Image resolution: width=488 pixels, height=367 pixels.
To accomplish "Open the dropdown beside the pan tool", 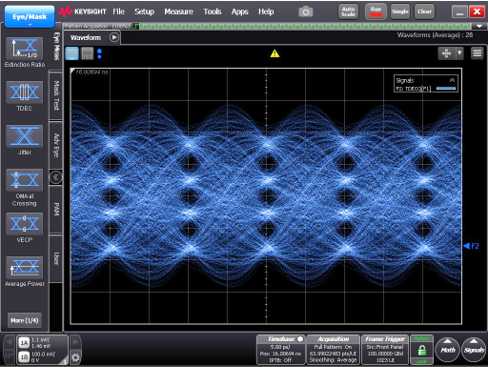I will pyautogui.click(x=459, y=53).
